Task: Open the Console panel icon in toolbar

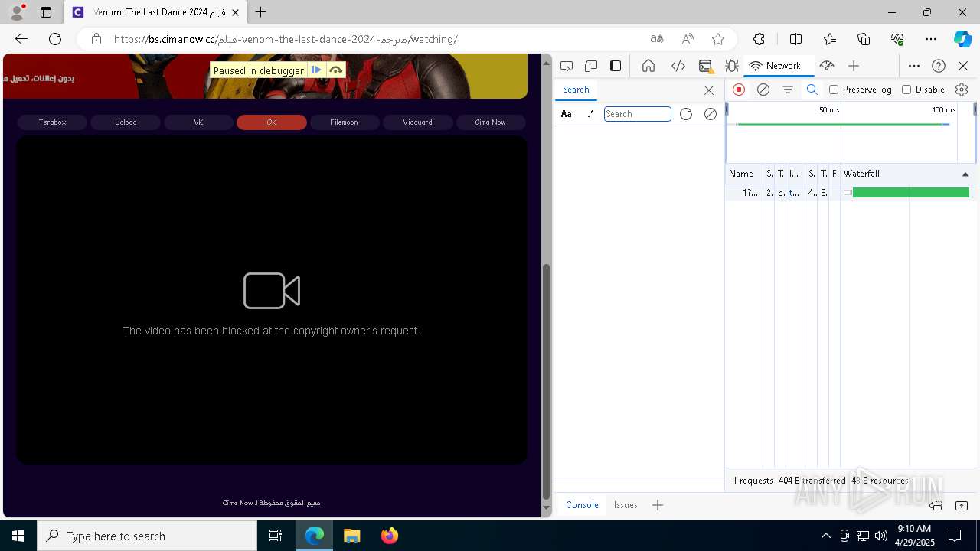Action: 706,66
